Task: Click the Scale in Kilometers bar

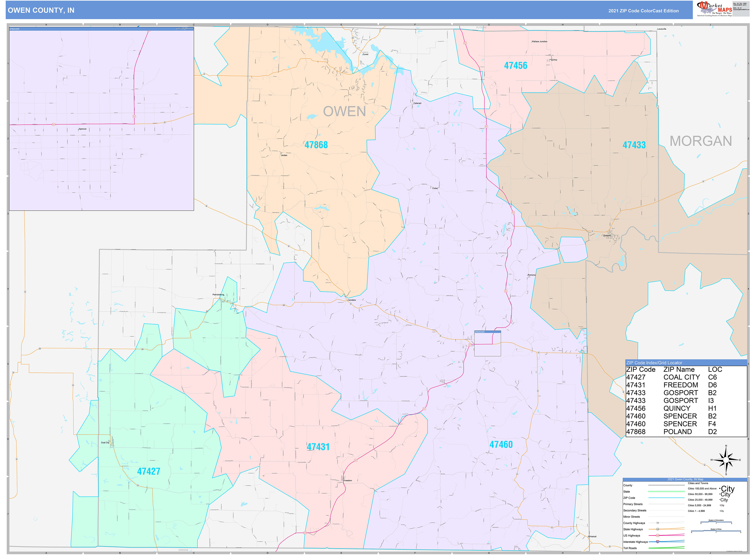Action: coord(716,522)
